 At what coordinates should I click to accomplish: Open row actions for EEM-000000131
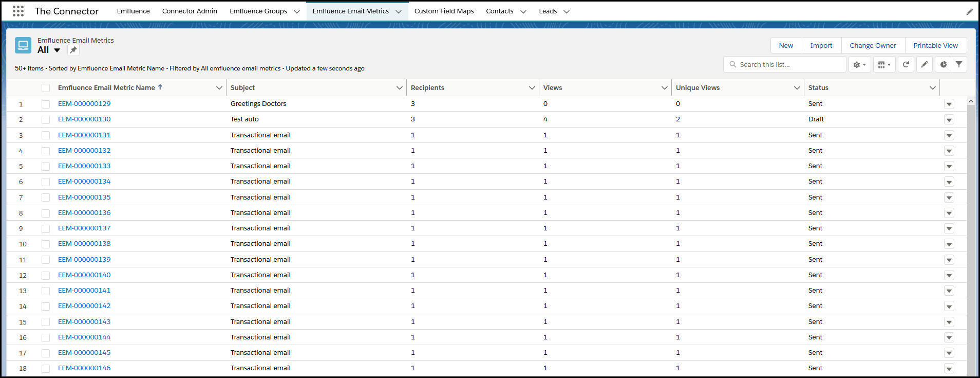tap(949, 135)
